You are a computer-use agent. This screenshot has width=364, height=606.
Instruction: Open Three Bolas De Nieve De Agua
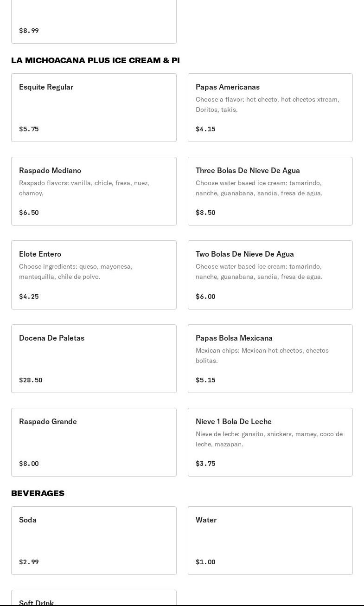[270, 191]
